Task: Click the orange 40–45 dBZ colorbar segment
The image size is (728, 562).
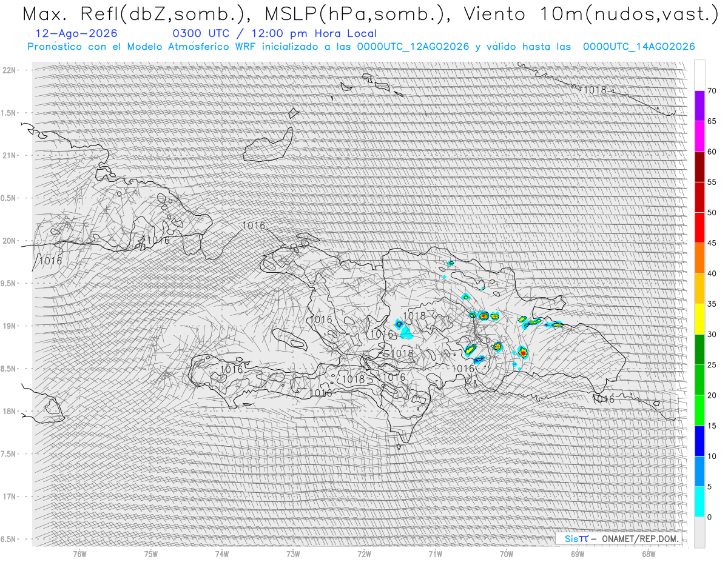Action: click(x=699, y=258)
